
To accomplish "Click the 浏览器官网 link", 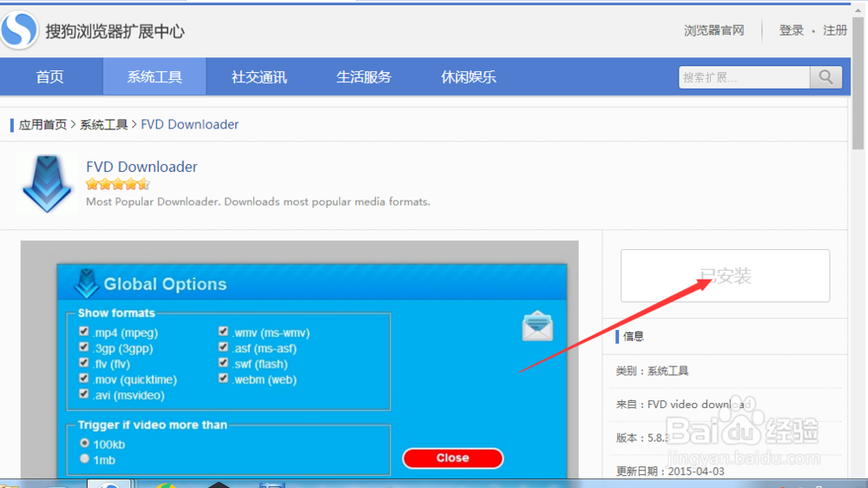I will pos(714,30).
